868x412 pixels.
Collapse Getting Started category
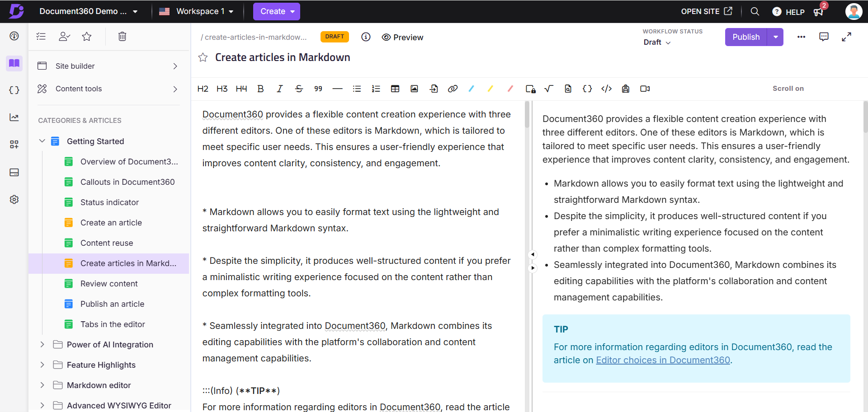pos(42,141)
